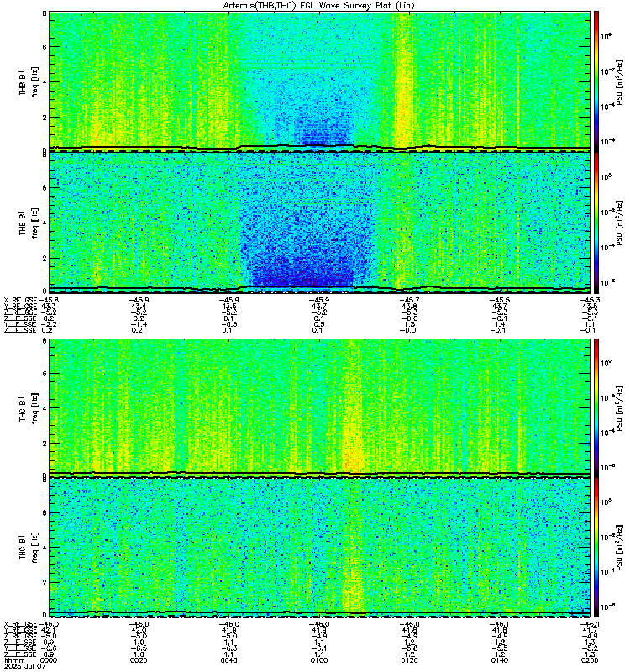Click the 'THB B⊥' y-axis label
This screenshot has width=630, height=672.
[23, 81]
